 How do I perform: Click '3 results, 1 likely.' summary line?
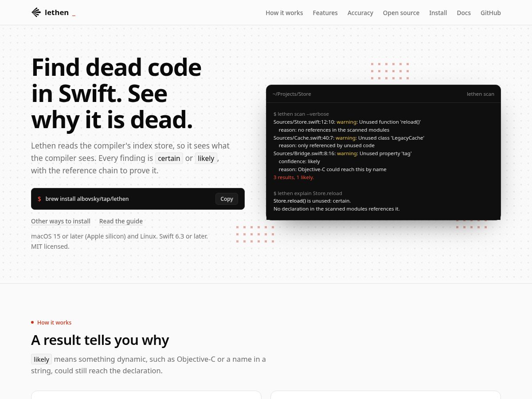tap(293, 177)
